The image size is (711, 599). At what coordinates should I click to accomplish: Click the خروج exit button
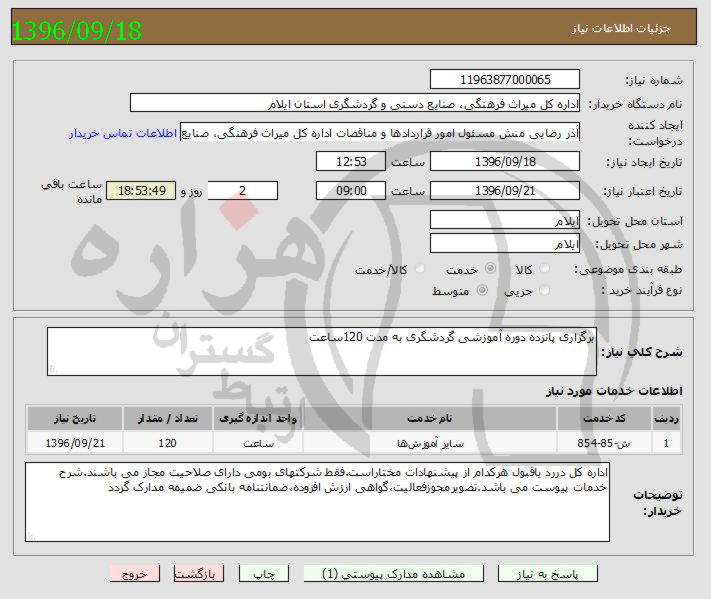(135, 574)
